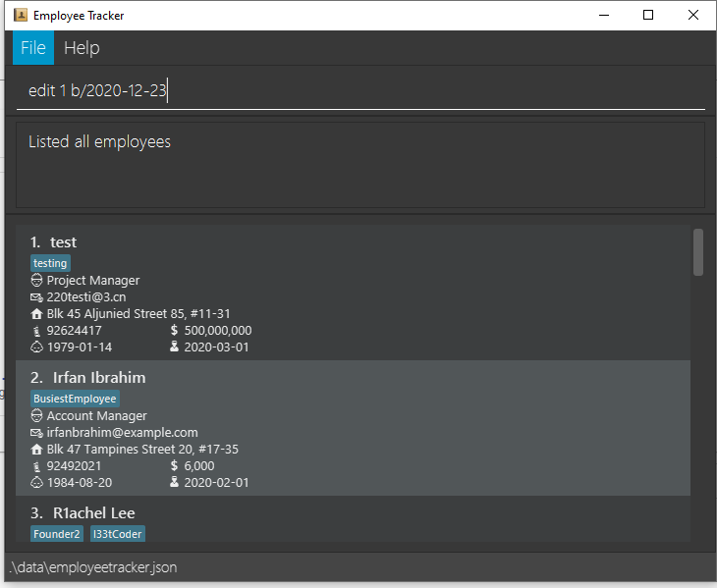This screenshot has width=717, height=588.
Task: Click join date 2020-02-01
Action: (x=216, y=483)
